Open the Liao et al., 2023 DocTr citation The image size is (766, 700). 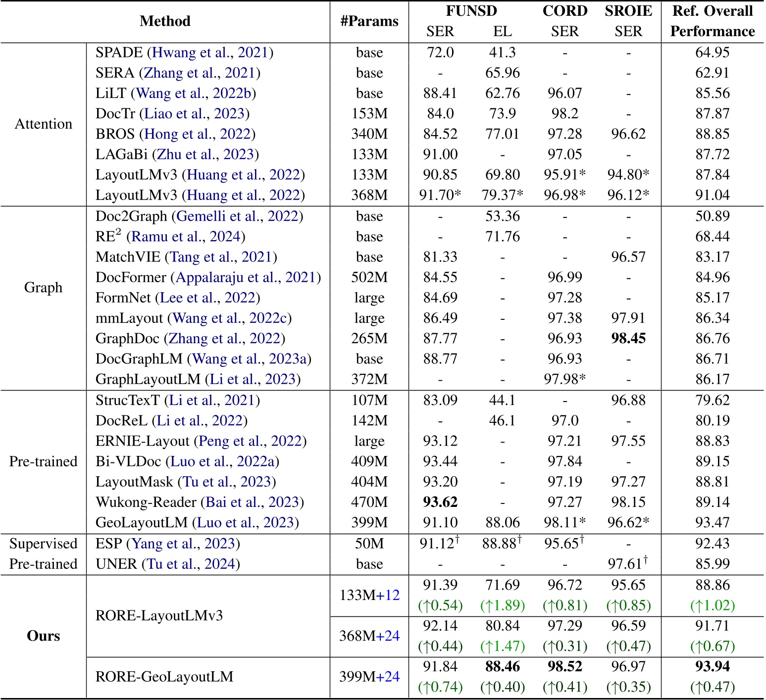coord(196,113)
